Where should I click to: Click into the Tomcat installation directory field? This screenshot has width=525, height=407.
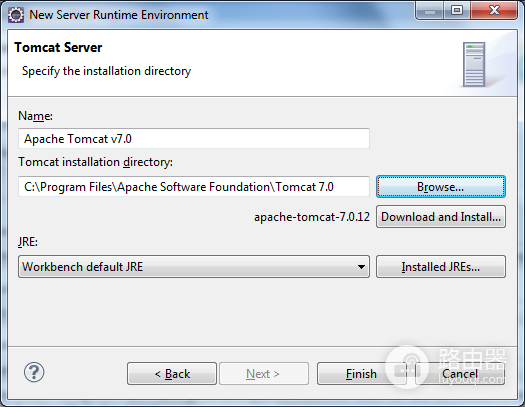tap(194, 186)
